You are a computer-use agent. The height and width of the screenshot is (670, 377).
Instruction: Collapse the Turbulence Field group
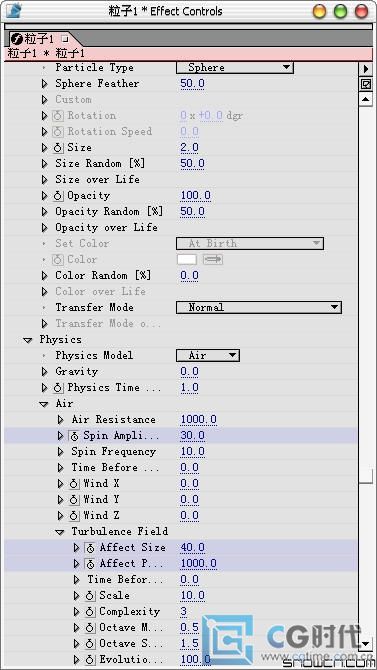[x=60, y=532]
